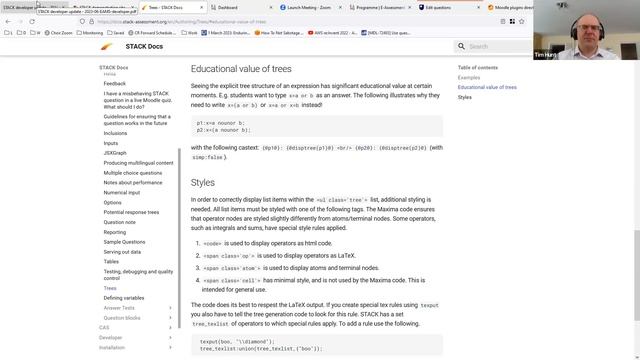Close the Dashboard tab
This screenshot has width=640, height=360.
(x=271, y=7)
